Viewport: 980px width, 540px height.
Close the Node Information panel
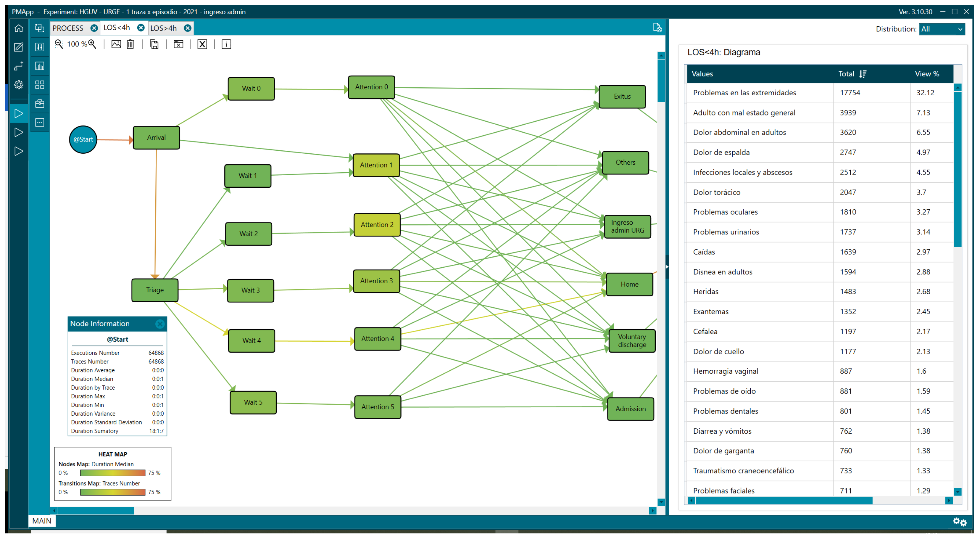click(160, 324)
